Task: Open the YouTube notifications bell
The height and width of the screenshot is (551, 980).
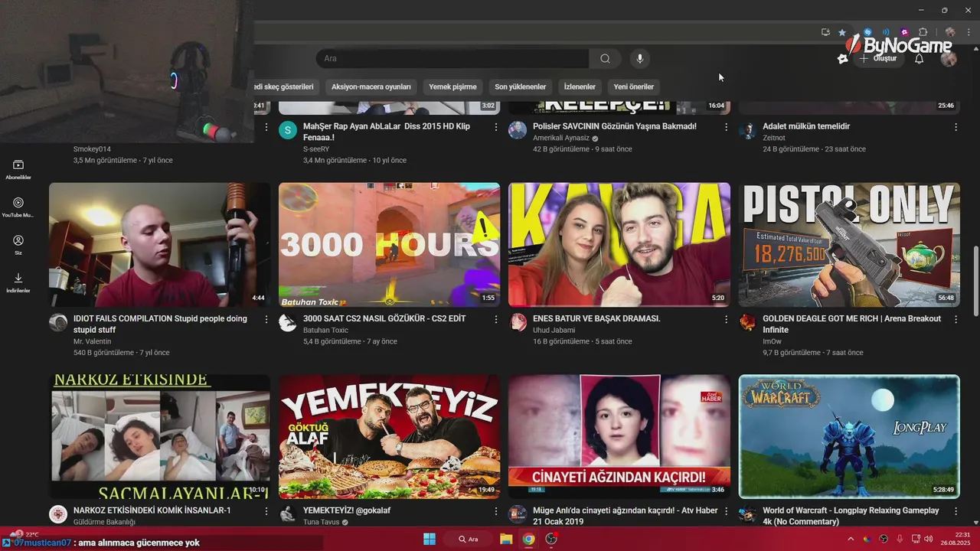Action: [920, 59]
